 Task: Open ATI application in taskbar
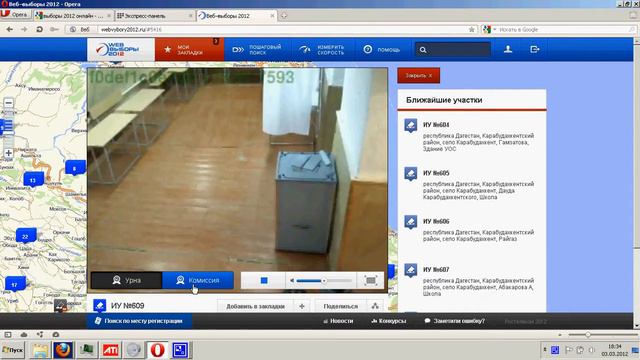click(x=111, y=350)
